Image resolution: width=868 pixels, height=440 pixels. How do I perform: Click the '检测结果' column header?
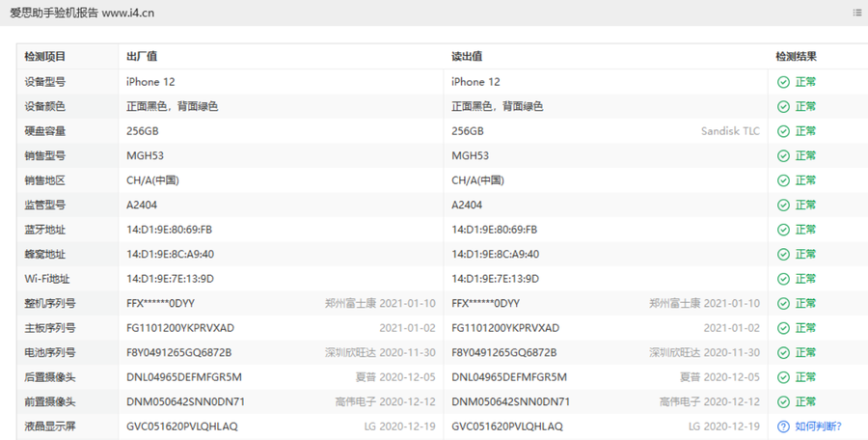coord(796,56)
